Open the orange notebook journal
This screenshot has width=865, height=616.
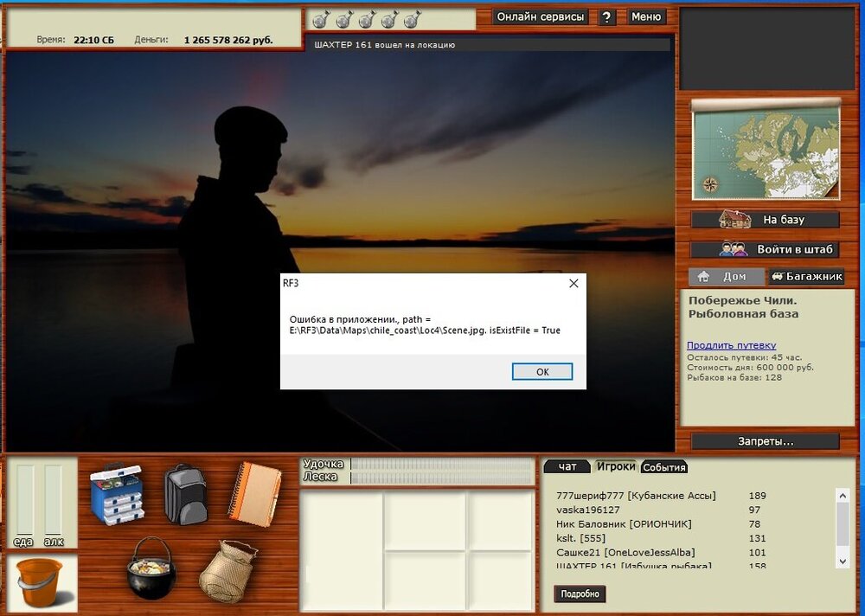click(255, 493)
